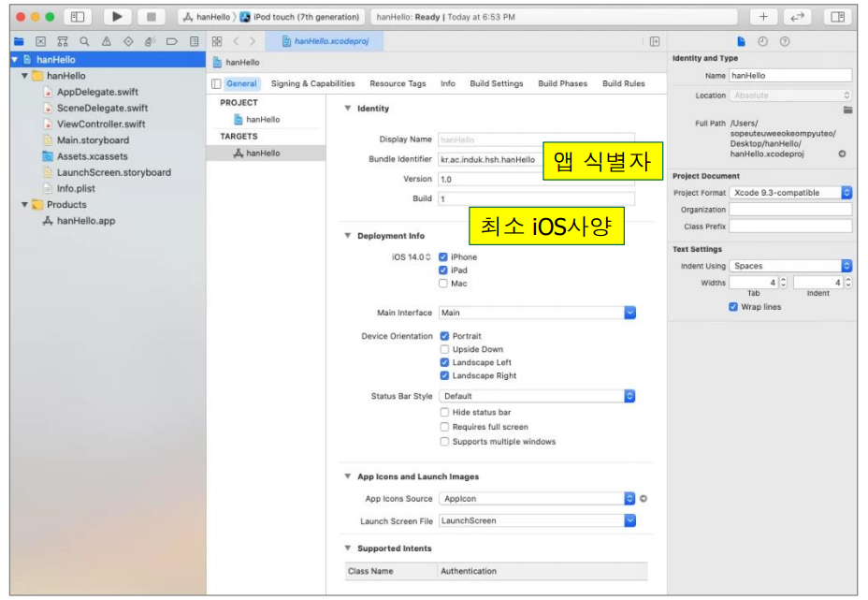Open the Library with the plus button

pyautogui.click(x=763, y=17)
